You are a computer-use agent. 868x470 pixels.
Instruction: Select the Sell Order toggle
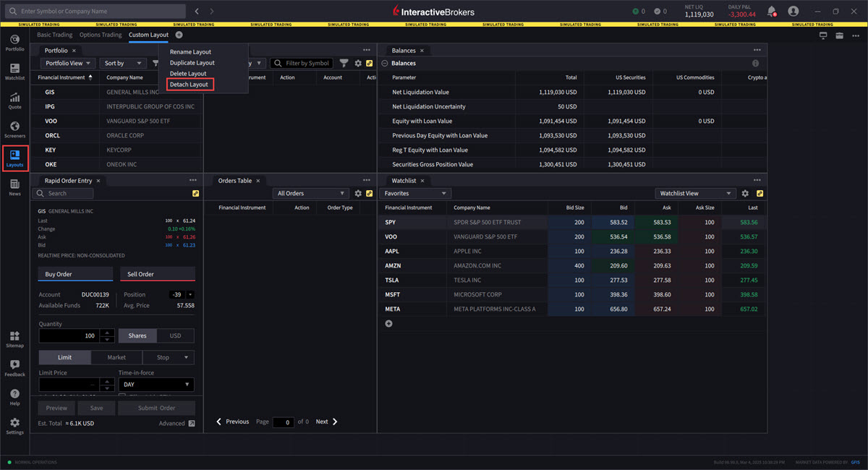pyautogui.click(x=158, y=274)
